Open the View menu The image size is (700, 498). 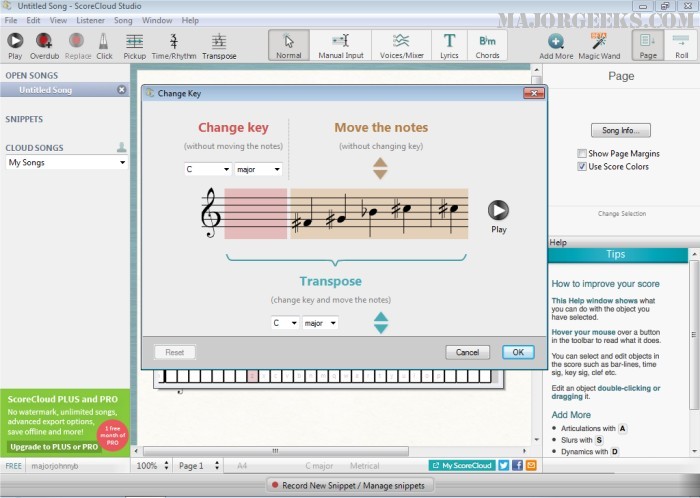tap(58, 20)
